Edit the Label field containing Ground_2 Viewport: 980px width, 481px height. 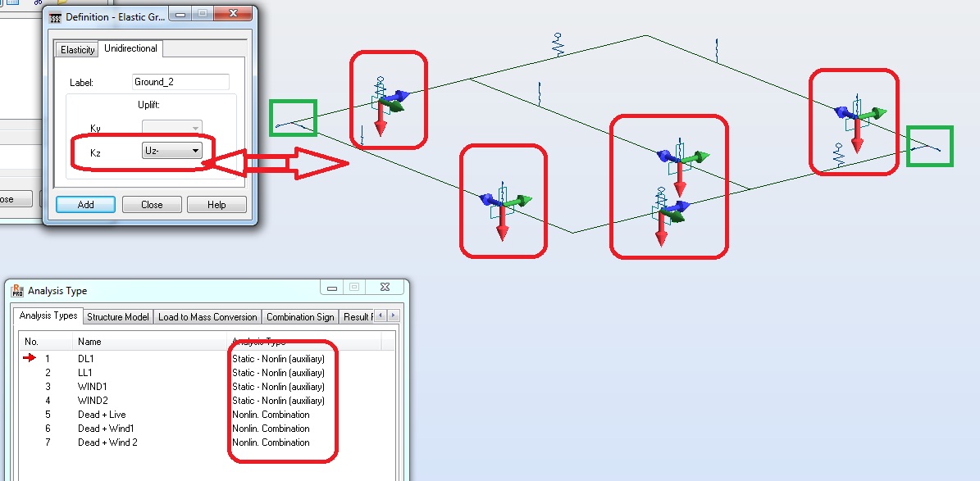[x=180, y=82]
